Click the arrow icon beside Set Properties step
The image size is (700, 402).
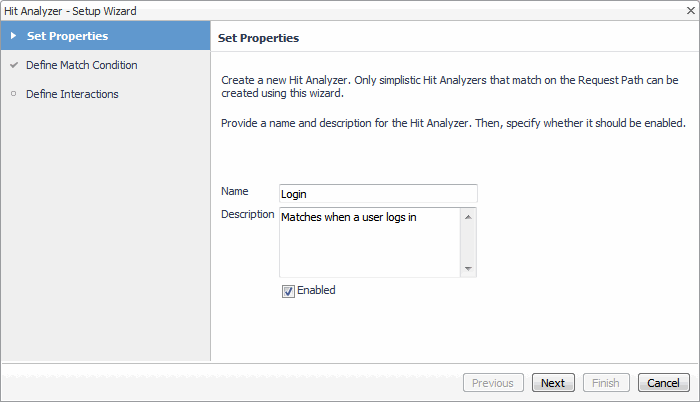pos(13,37)
